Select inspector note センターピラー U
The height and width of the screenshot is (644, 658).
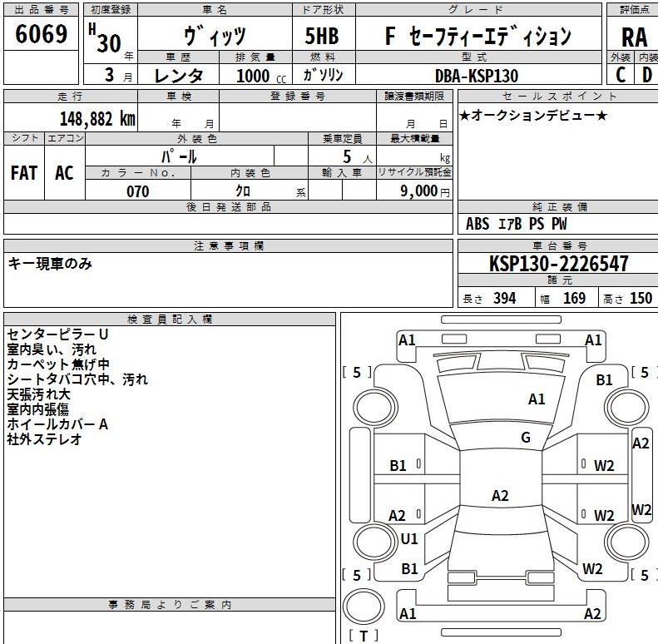coord(57,334)
